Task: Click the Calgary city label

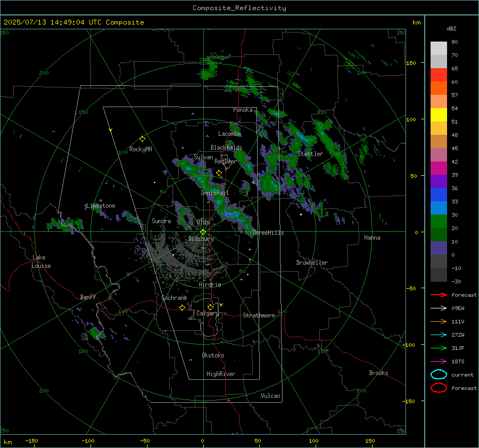Action: pyautogui.click(x=208, y=313)
